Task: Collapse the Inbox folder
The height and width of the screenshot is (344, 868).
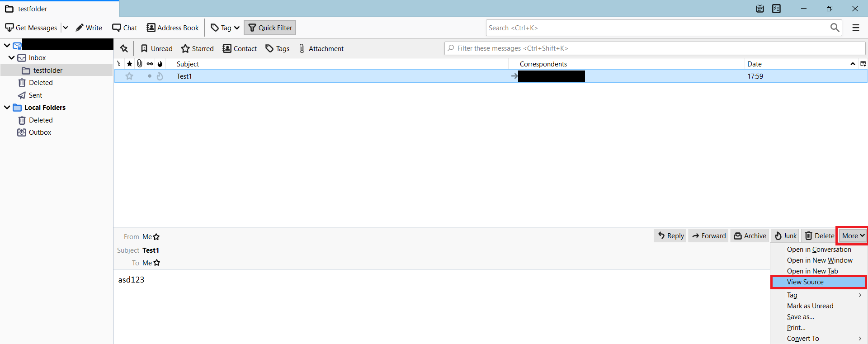Action: pyautogui.click(x=11, y=58)
